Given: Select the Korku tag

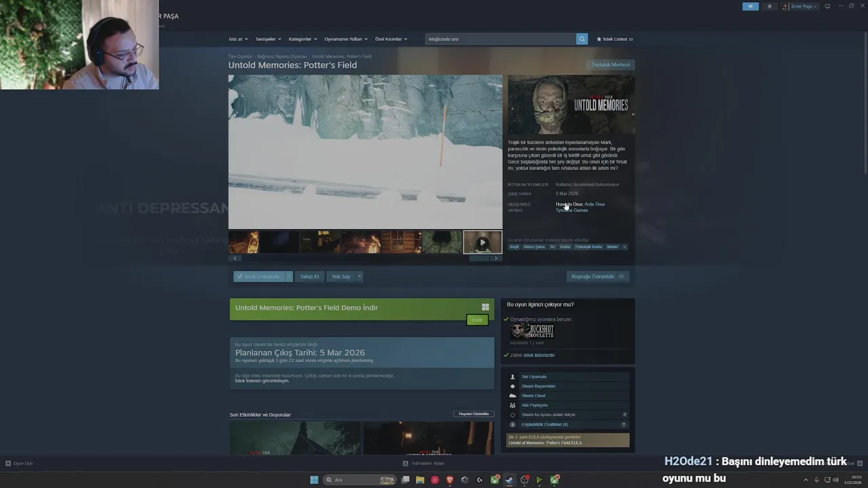Looking at the screenshot, I should click(565, 247).
